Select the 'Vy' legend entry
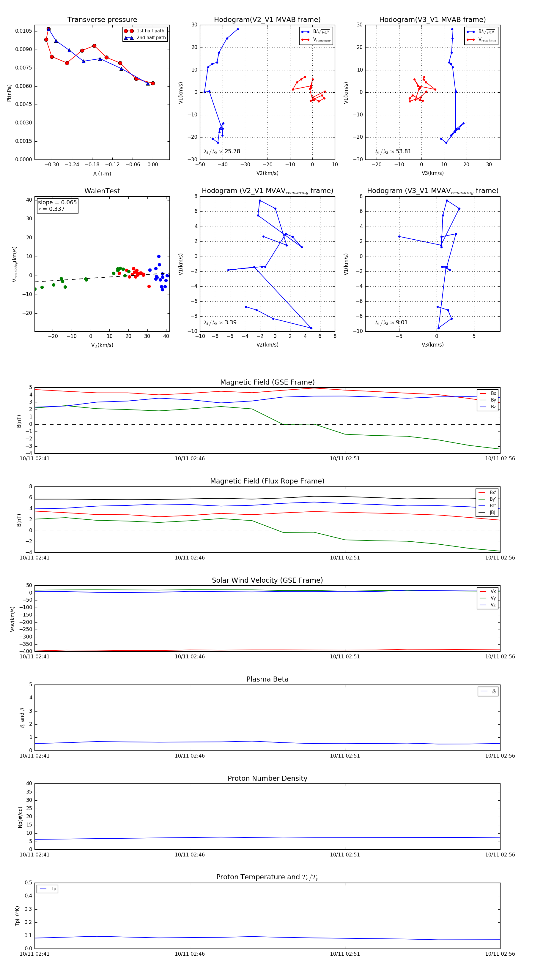 point(488,598)
